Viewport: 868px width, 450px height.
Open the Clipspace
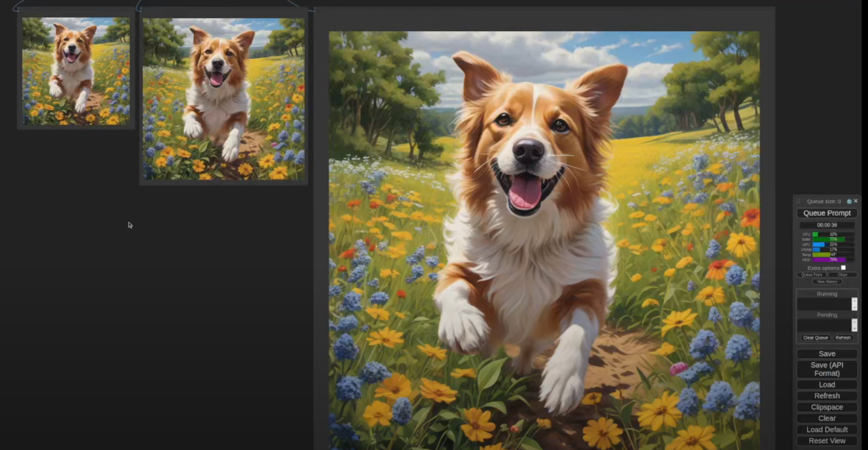click(826, 407)
